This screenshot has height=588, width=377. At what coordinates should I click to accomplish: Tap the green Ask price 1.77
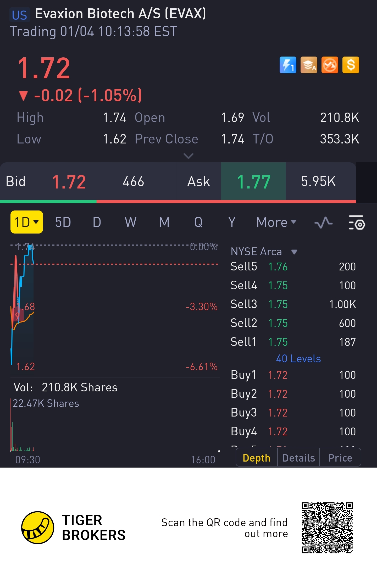[253, 181]
